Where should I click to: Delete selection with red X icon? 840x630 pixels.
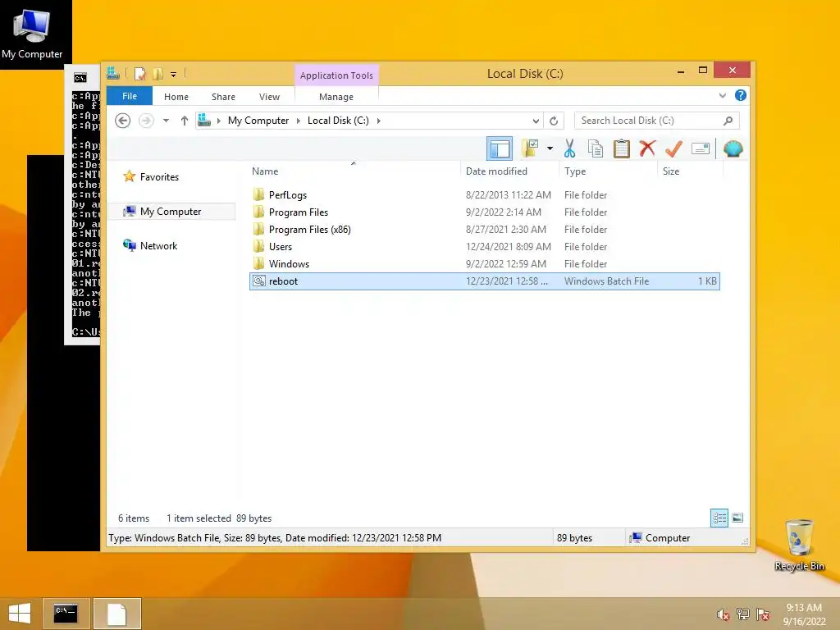(647, 148)
